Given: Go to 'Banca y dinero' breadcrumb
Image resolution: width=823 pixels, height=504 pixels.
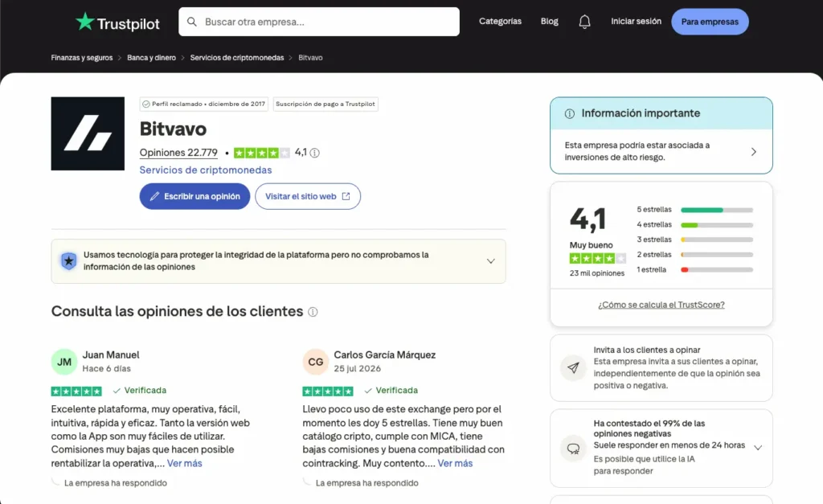Looking at the screenshot, I should tap(151, 58).
